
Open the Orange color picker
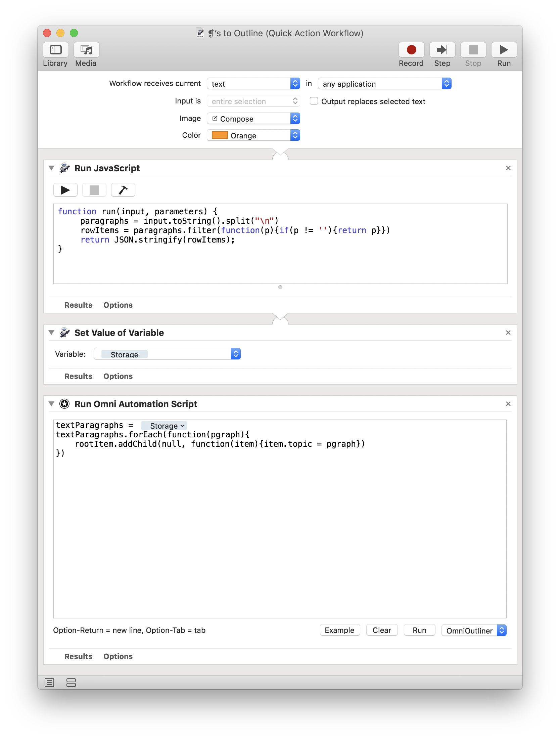point(253,135)
